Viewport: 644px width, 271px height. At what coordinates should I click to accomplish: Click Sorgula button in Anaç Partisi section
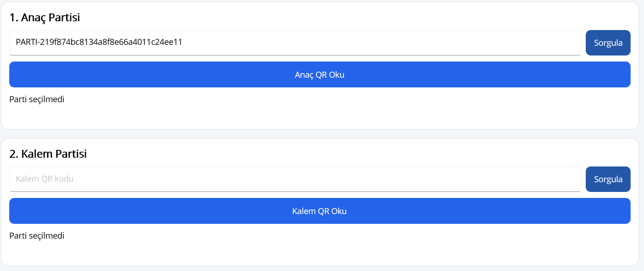tap(608, 43)
